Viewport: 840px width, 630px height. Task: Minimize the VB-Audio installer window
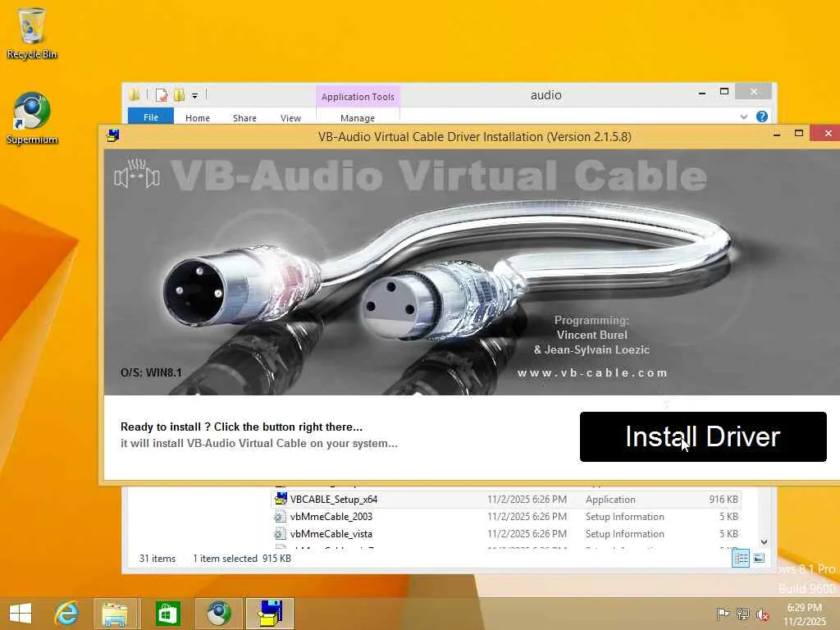777,134
